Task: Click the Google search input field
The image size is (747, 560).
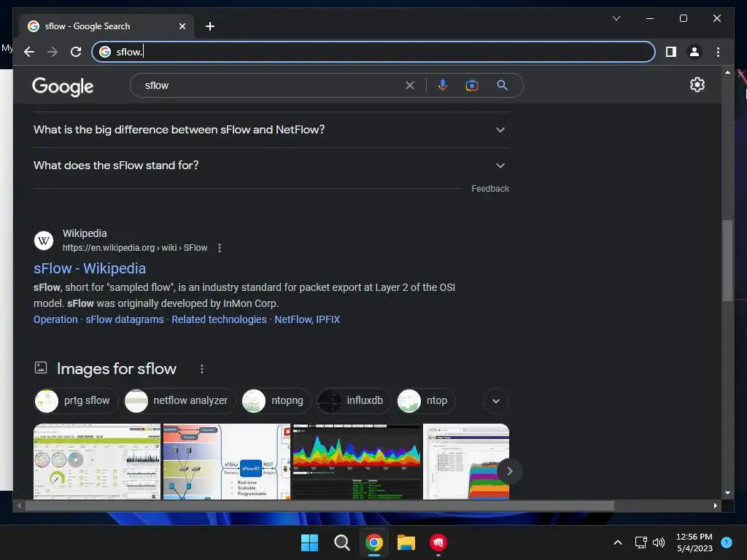Action: pos(273,86)
